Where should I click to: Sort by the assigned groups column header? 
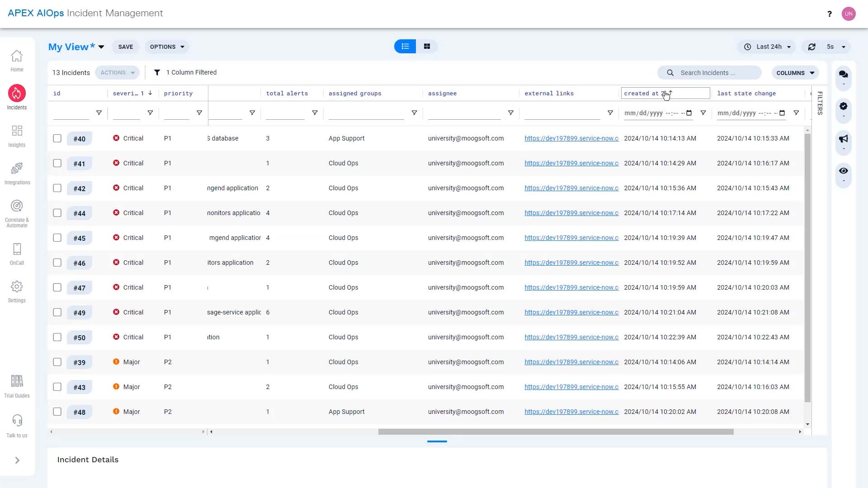[355, 94]
